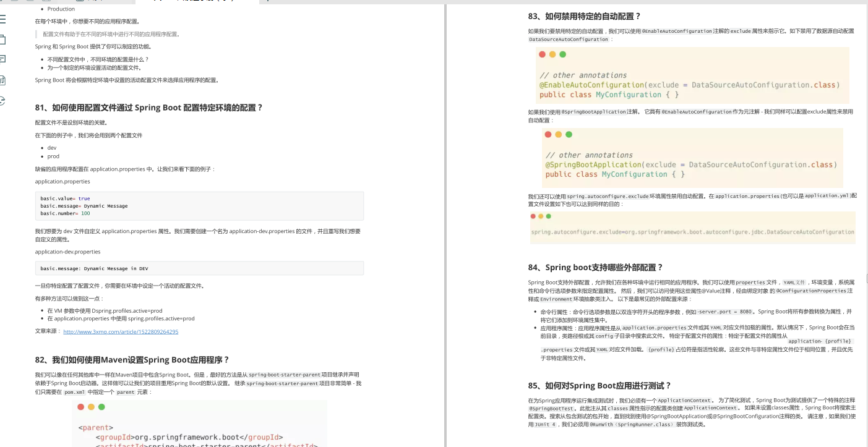Screen dimensions: 868x447
Task: Click the groupId org.springframework.boot code line
Action: click(189, 437)
